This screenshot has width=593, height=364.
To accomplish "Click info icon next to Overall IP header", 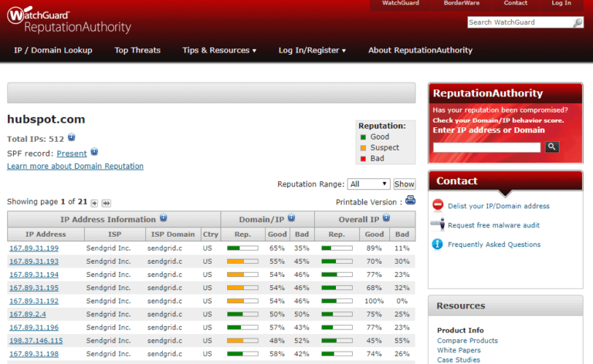I will click(386, 217).
